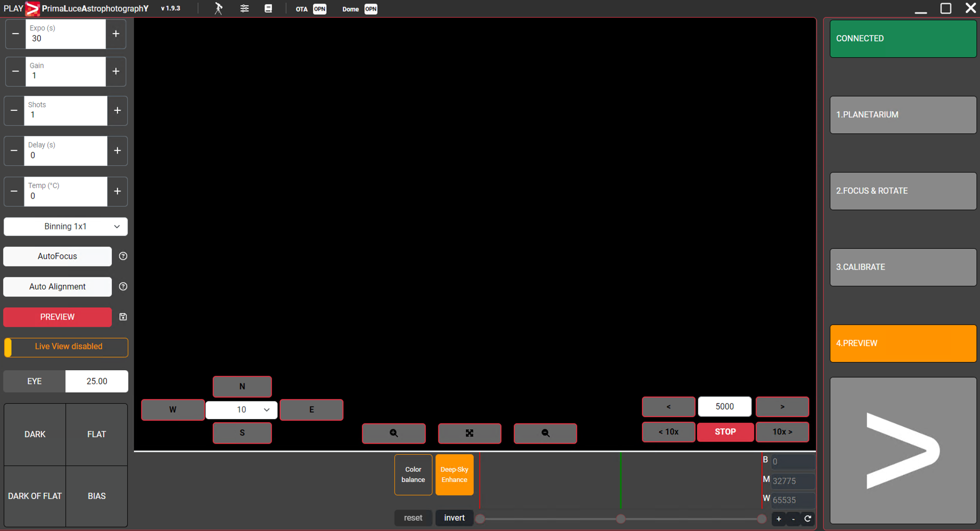This screenshot has height=531, width=980.
Task: Raise Temp with the plus button
Action: coord(117,191)
